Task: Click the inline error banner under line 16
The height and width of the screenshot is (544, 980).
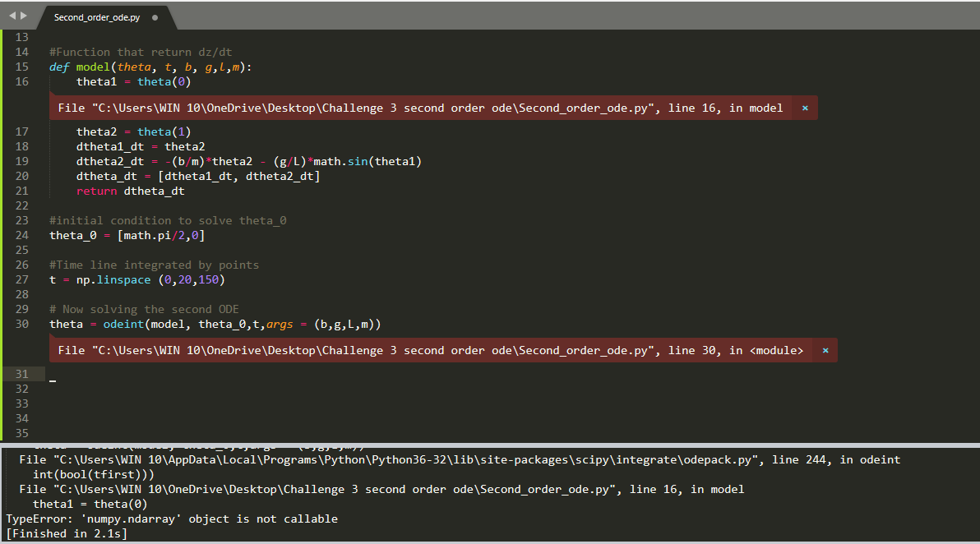Action: tap(411, 108)
